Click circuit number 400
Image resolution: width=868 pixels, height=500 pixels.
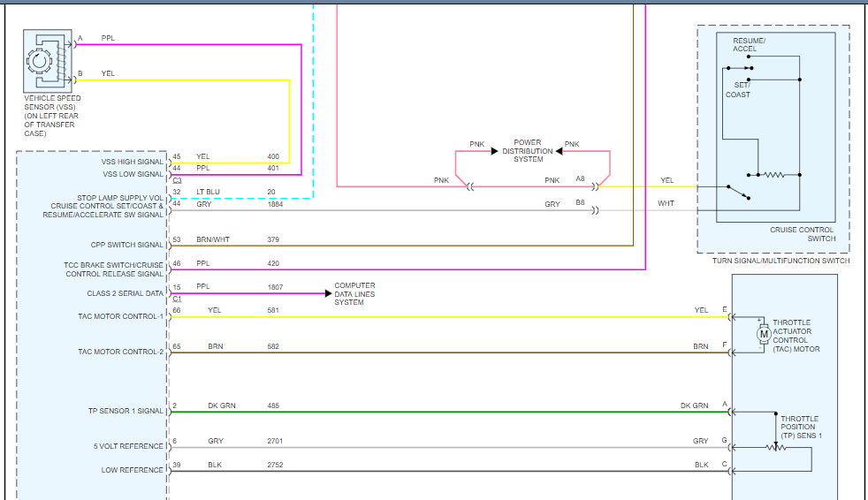click(x=273, y=156)
